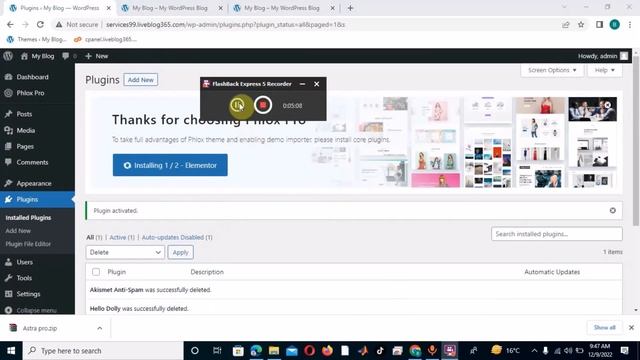Toggle browser side panel icon
Image resolution: width=640 pixels, height=360 pixels.
(x=599, y=24)
